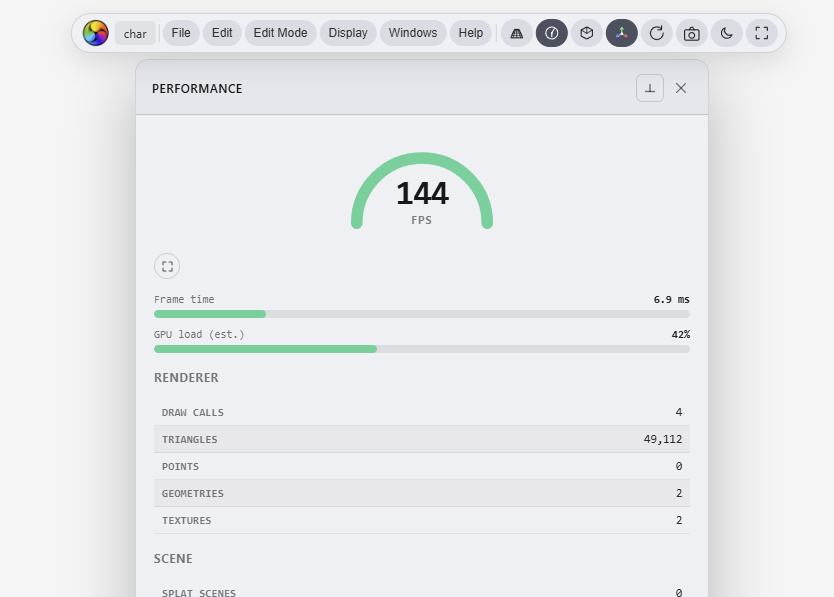Click the GPU load progress bar

tap(422, 349)
